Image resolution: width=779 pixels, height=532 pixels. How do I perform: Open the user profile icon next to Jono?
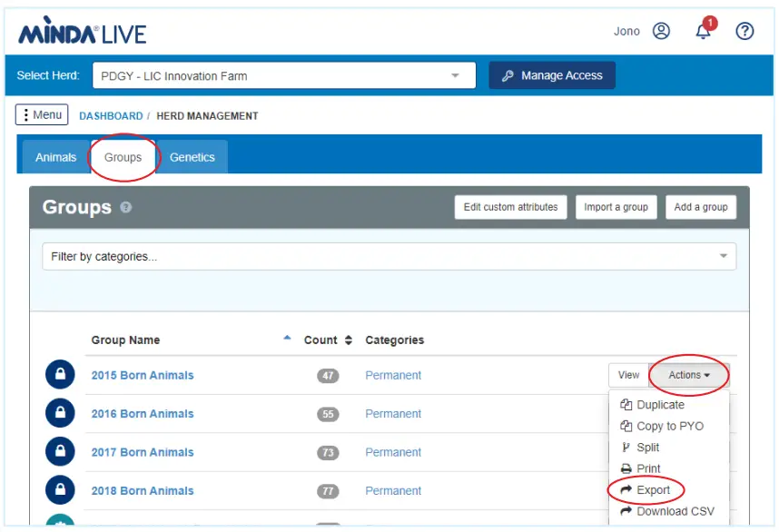pos(661,31)
